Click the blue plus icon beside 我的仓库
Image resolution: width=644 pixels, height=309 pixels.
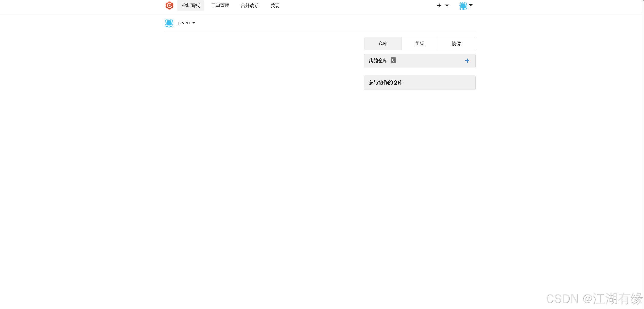tap(467, 61)
